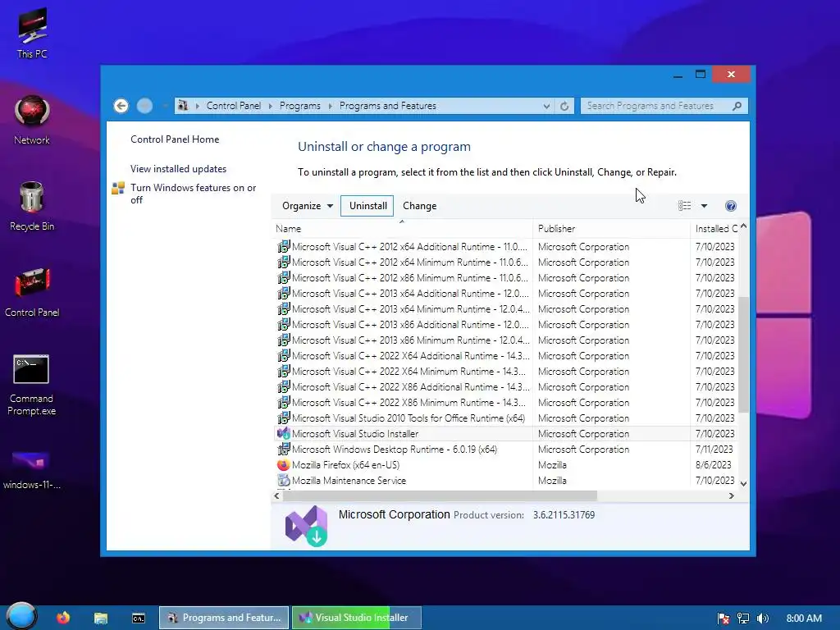Screen dimensions: 840x630
Task: Click the Windows features shield icon
Action: (x=118, y=188)
